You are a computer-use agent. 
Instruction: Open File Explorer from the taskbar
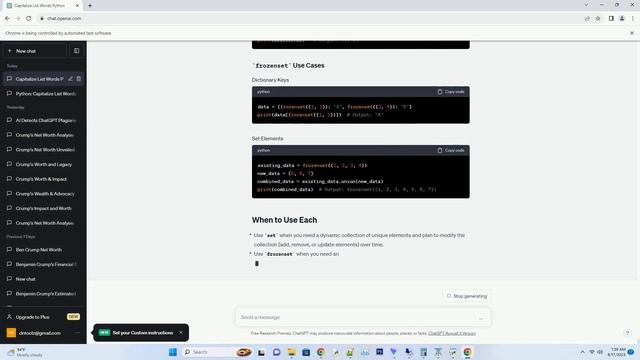click(291, 352)
